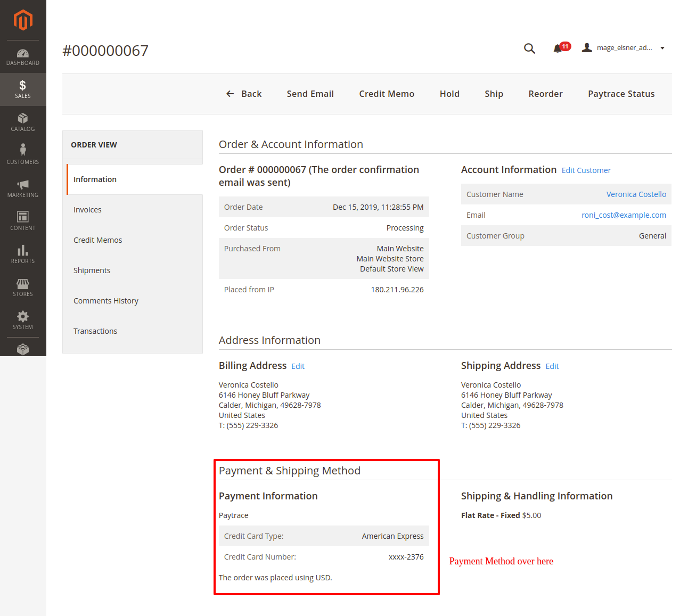
Task: Switch to the Comments History tab
Action: (x=106, y=301)
